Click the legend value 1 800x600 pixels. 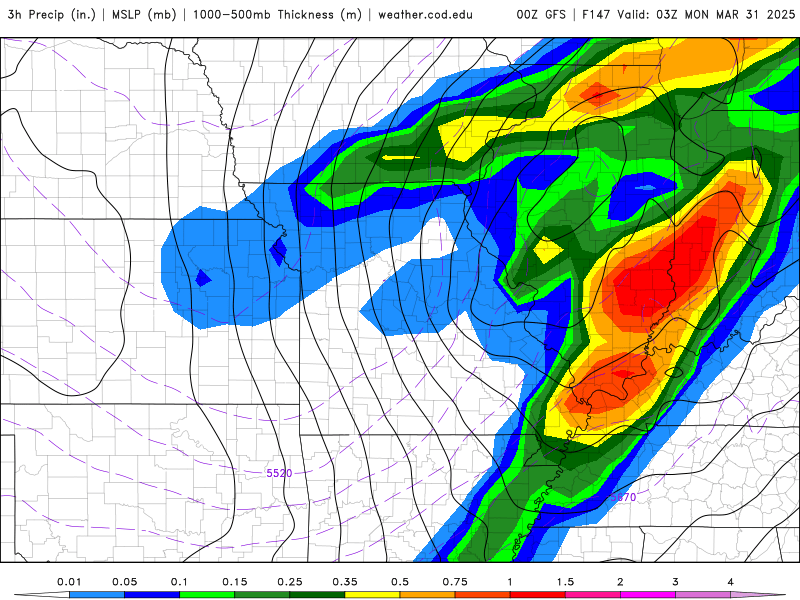pos(510,582)
